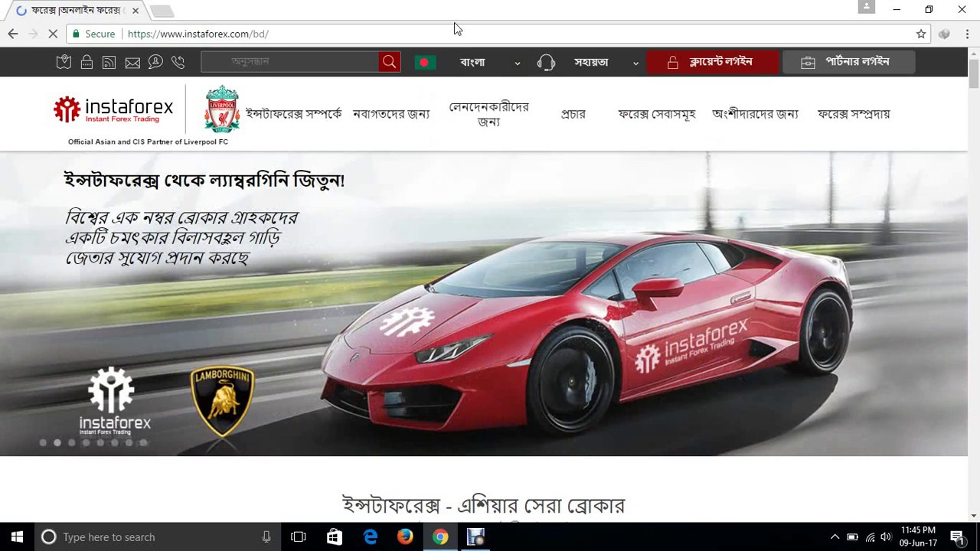
Task: Click the browser address bar URL
Action: coord(198,34)
